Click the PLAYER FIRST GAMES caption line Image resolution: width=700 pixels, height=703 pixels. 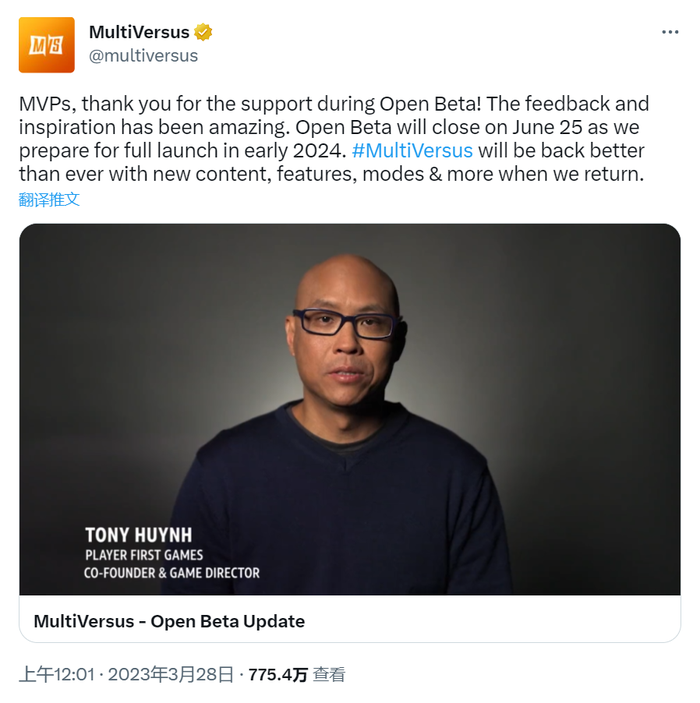point(144,555)
